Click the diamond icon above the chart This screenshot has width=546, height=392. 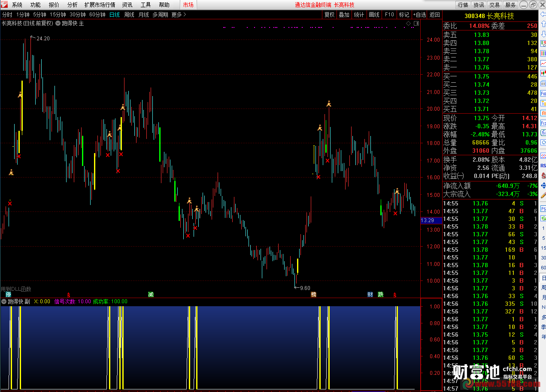point(408,23)
